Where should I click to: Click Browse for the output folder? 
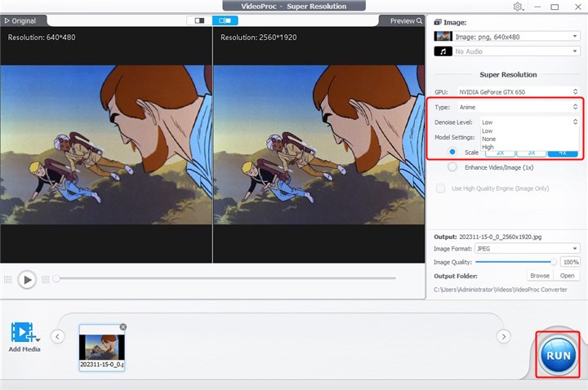click(540, 276)
